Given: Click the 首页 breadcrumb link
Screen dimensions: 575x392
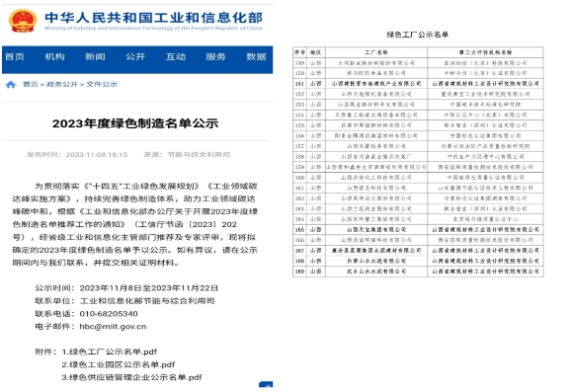Looking at the screenshot, I should 30,84.
